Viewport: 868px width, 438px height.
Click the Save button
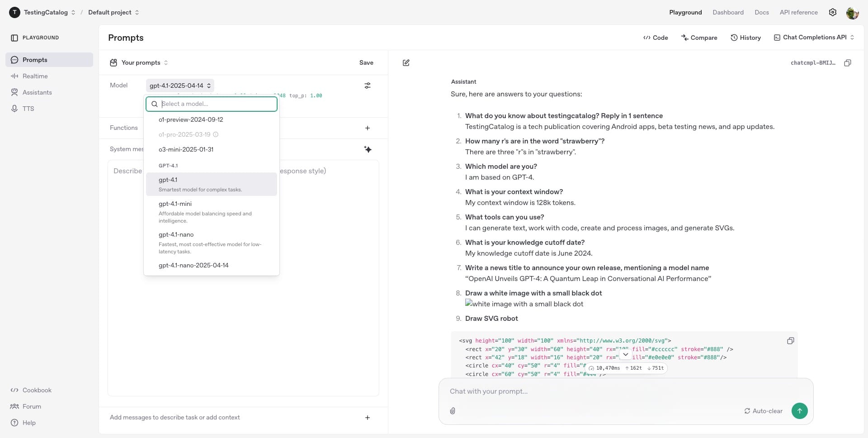click(366, 62)
